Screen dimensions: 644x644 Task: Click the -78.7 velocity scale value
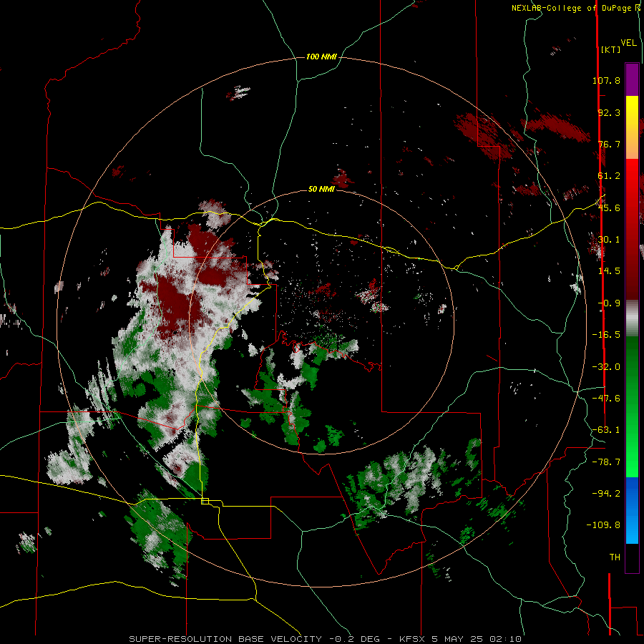coord(606,462)
